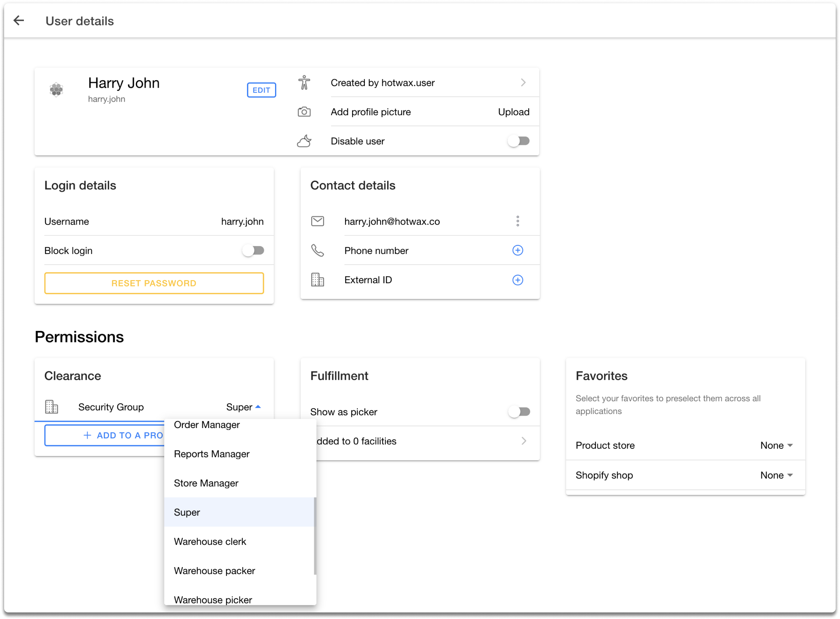Click Harry John's avatar image
This screenshot has width=840, height=619.
click(56, 89)
